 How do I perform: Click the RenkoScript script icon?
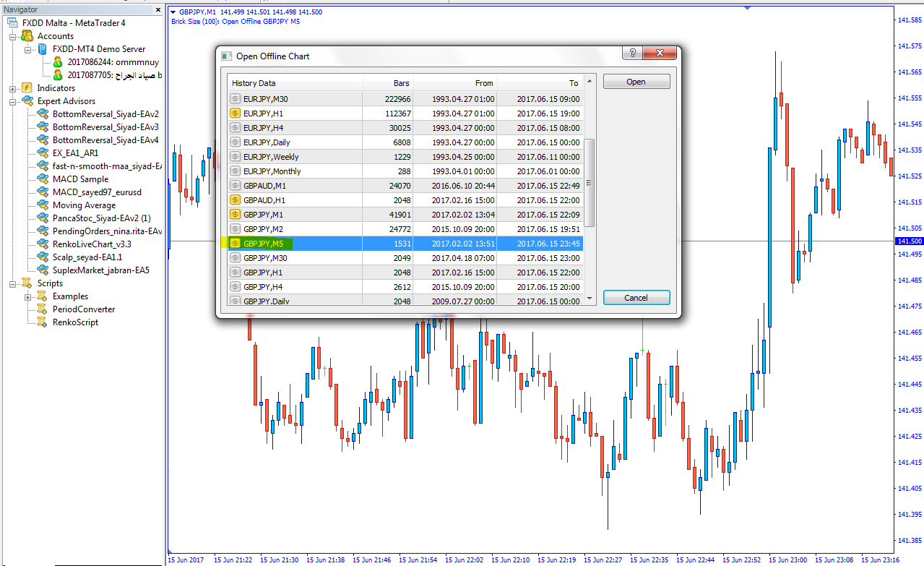click(x=43, y=322)
